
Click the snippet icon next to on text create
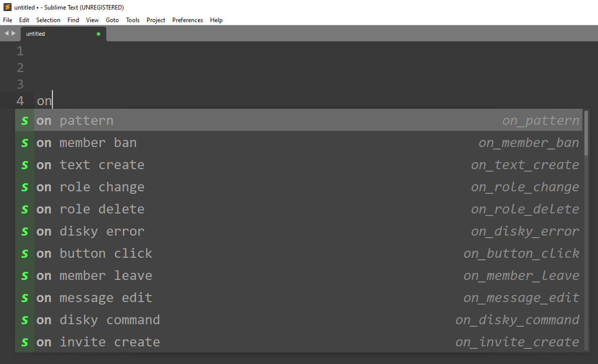pyautogui.click(x=25, y=165)
